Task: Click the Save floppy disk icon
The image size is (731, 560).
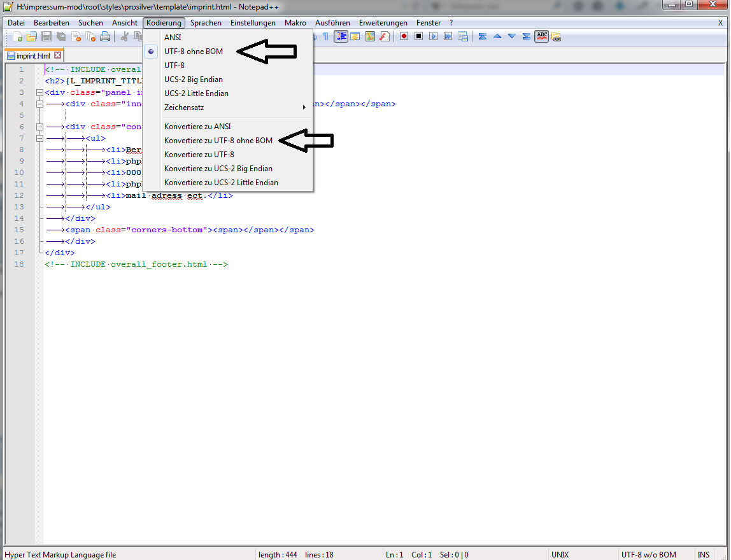Action: tap(46, 36)
